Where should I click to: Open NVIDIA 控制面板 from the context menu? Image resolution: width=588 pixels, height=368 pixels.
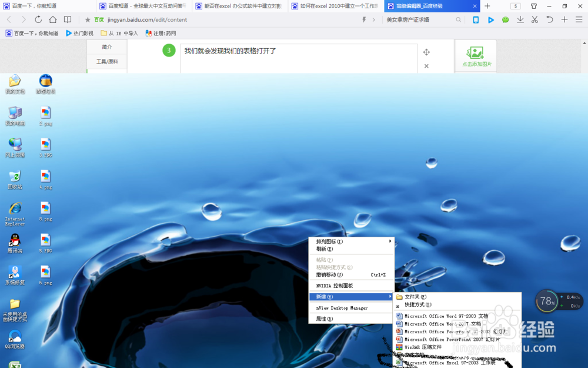tap(351, 286)
